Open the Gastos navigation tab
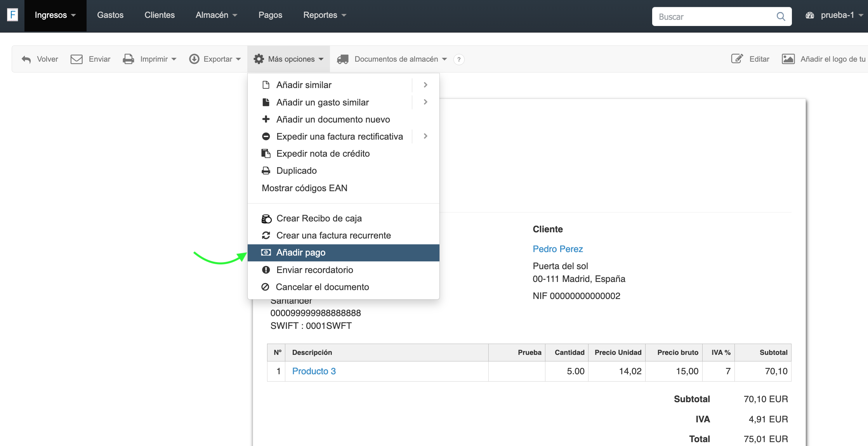 point(110,15)
